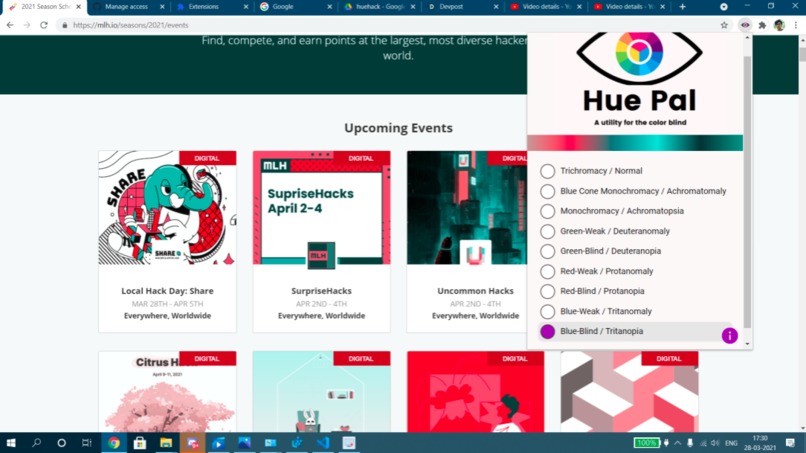Screen dimensions: 806x453
Task: Open Task View on taskbar
Action: point(86,443)
